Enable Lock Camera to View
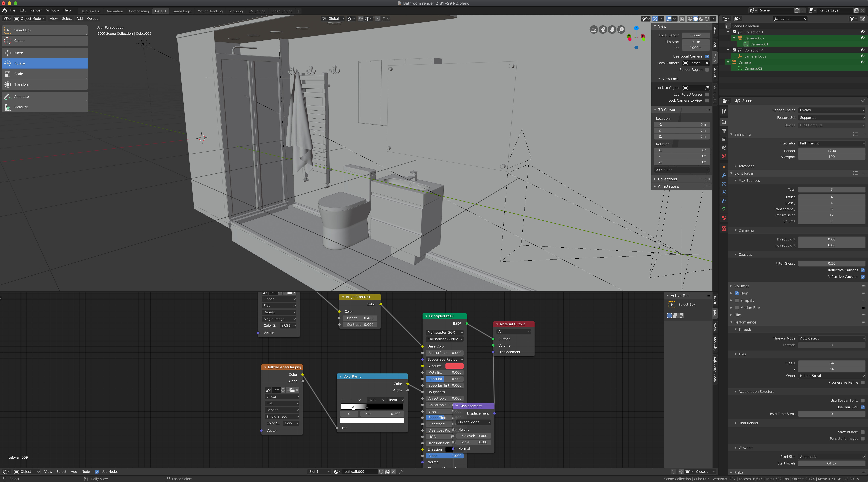 [707, 101]
